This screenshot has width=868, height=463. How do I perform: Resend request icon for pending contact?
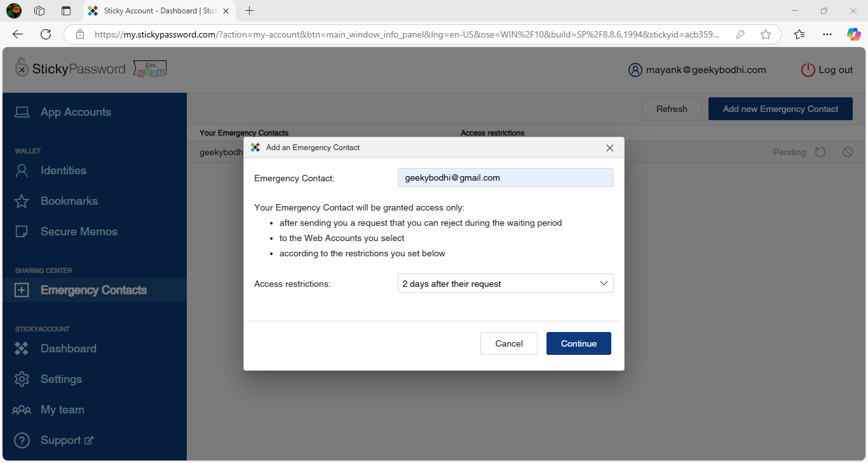pyautogui.click(x=820, y=152)
